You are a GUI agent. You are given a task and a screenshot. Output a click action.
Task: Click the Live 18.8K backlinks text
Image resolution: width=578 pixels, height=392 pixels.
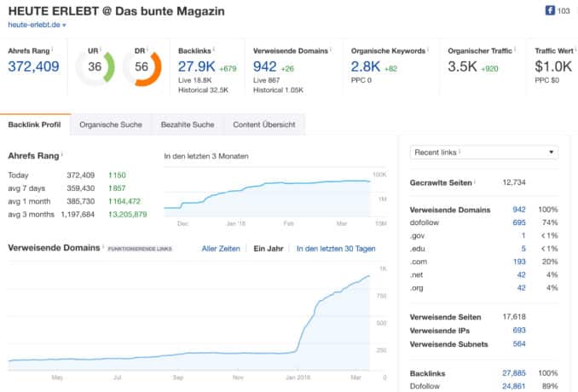(x=194, y=80)
